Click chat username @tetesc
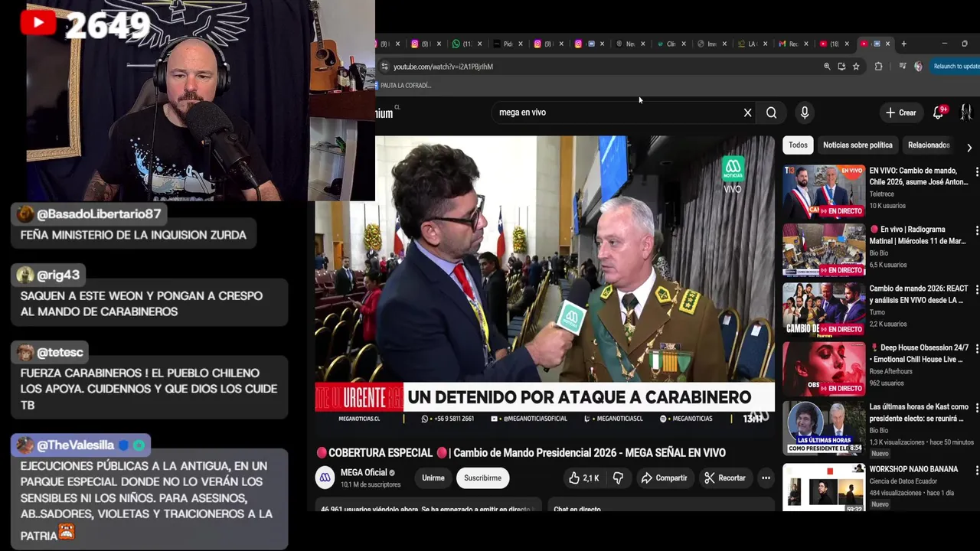The height and width of the screenshot is (551, 980). click(x=60, y=353)
